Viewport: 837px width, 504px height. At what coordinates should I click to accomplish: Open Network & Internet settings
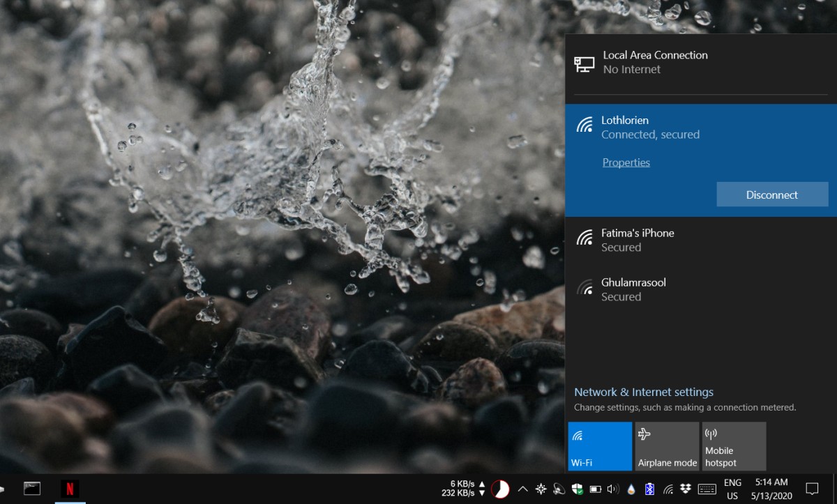coord(644,392)
